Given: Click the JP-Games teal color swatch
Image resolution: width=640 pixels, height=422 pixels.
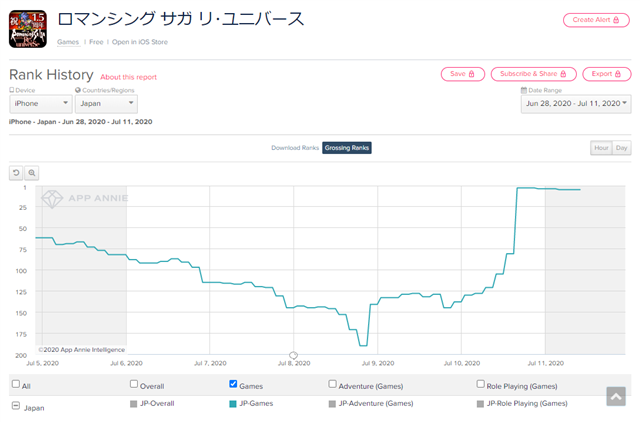Looking at the screenshot, I should click(x=233, y=404).
